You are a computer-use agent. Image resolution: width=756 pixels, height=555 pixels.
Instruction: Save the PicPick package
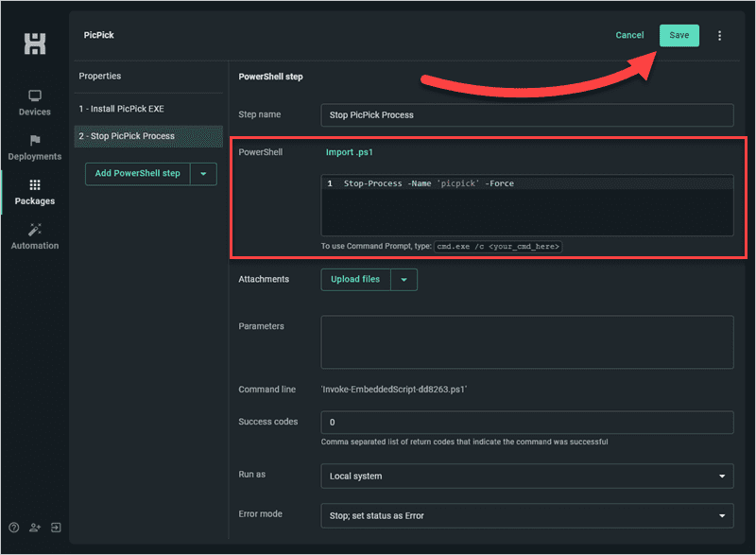point(679,36)
